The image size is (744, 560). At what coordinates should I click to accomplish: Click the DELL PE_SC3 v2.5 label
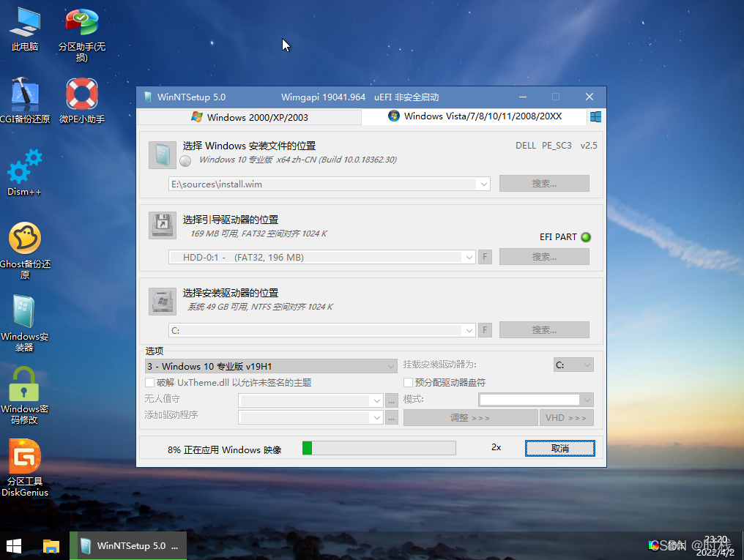pos(556,146)
